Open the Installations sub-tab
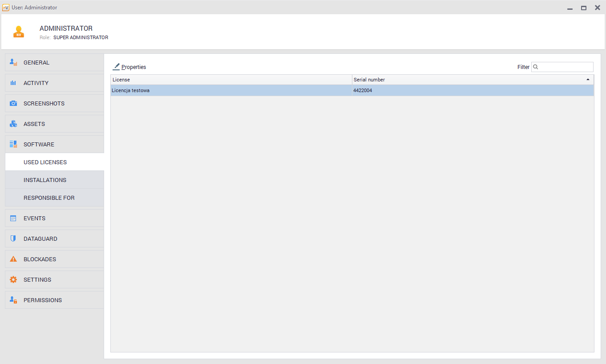 coord(45,180)
